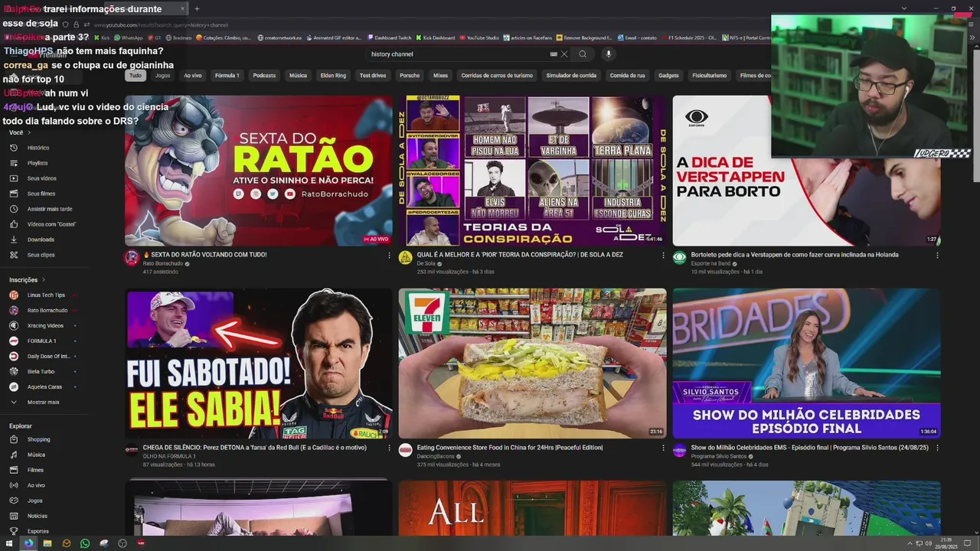980x551 pixels.
Task: Open OLHO NA FORMULA 1 channel link
Action: pyautogui.click(x=169, y=456)
